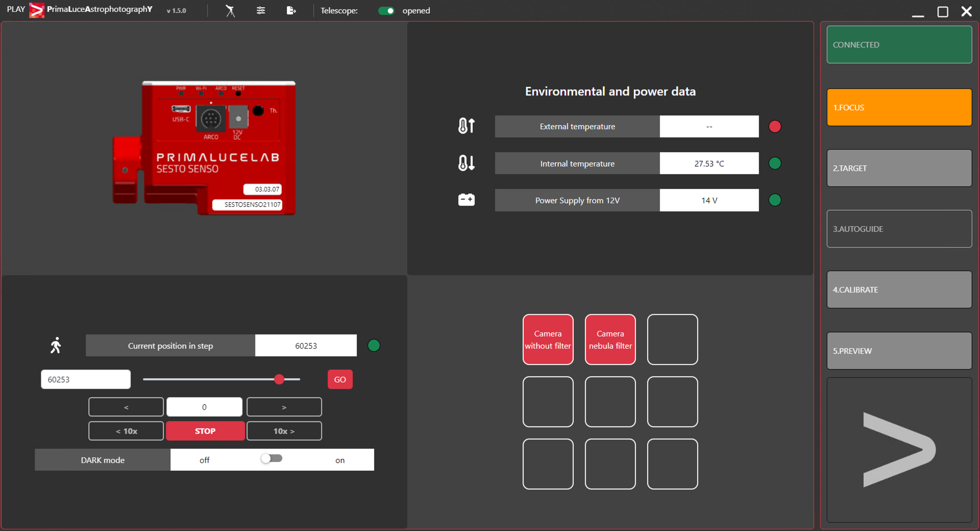Click the target position input showing 60253
Viewport: 980px width, 531px height.
86,379
